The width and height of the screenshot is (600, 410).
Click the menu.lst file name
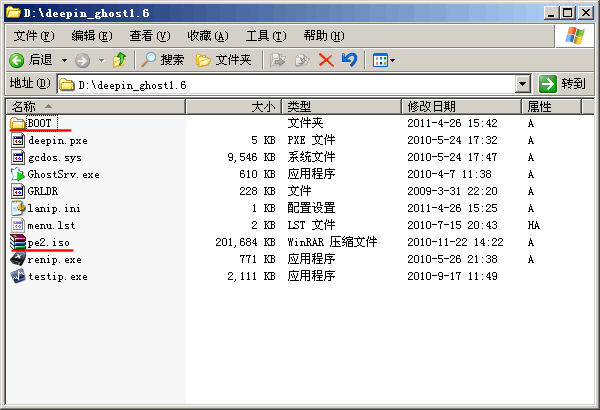point(51,225)
